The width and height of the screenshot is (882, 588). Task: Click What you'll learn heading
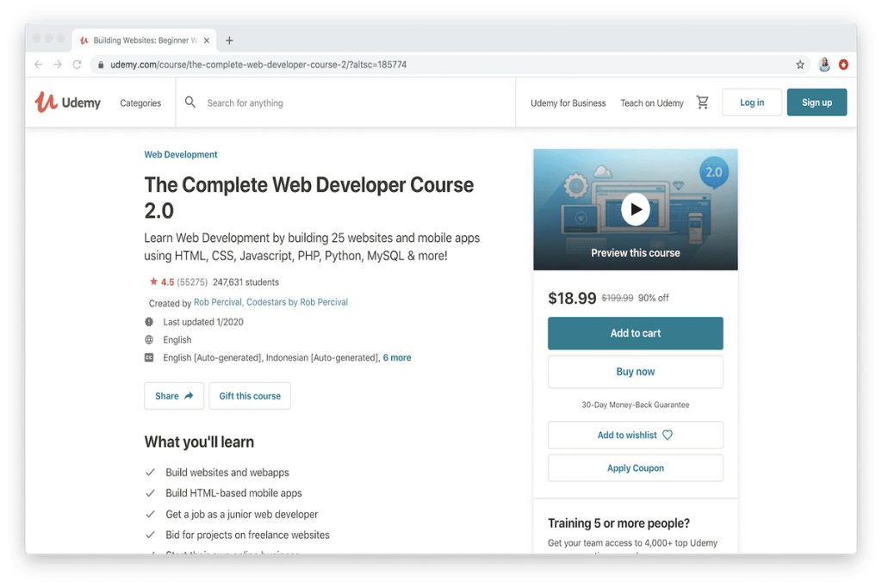199,442
